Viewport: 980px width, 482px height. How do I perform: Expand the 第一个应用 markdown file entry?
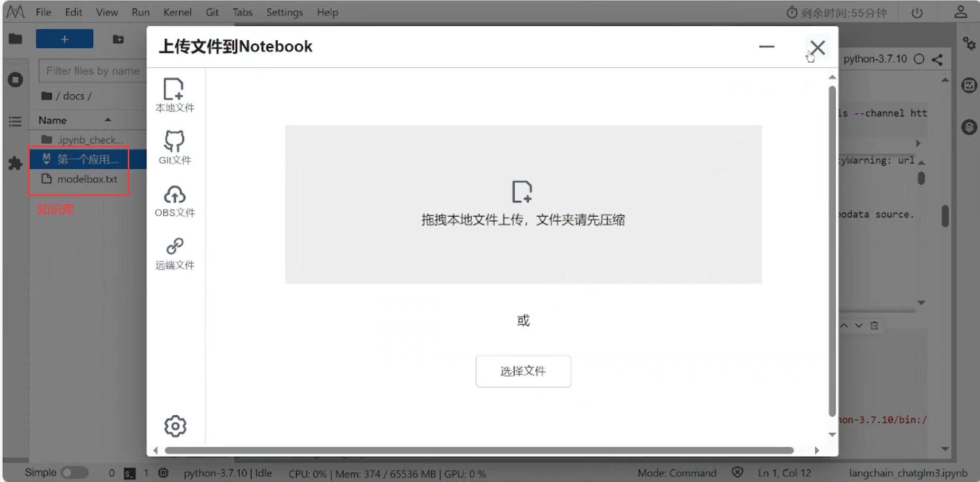click(46, 159)
